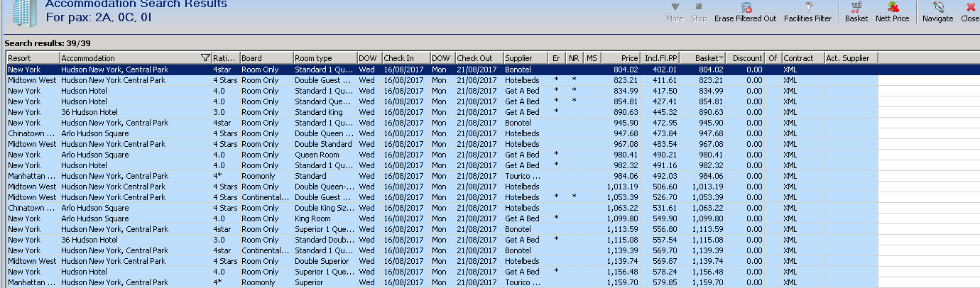Select the row with per-person price 402.01
Screen dimensions: 980x288
[x=442, y=70]
